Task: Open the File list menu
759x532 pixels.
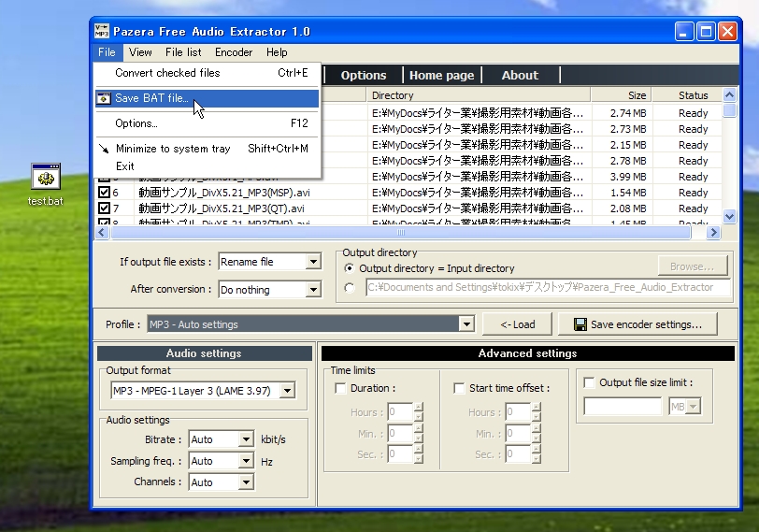Action: [x=183, y=52]
